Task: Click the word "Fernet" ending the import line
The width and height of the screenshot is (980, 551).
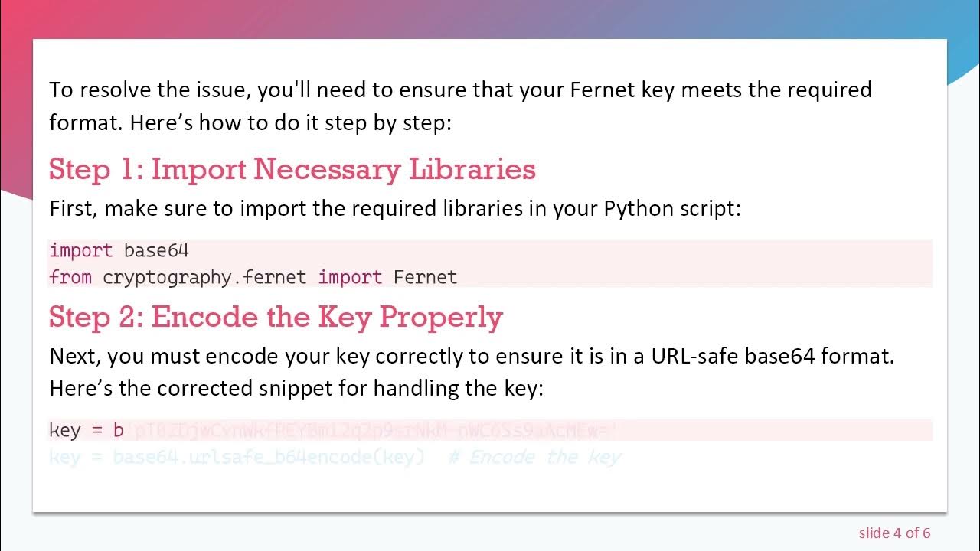Action: pyautogui.click(x=425, y=277)
